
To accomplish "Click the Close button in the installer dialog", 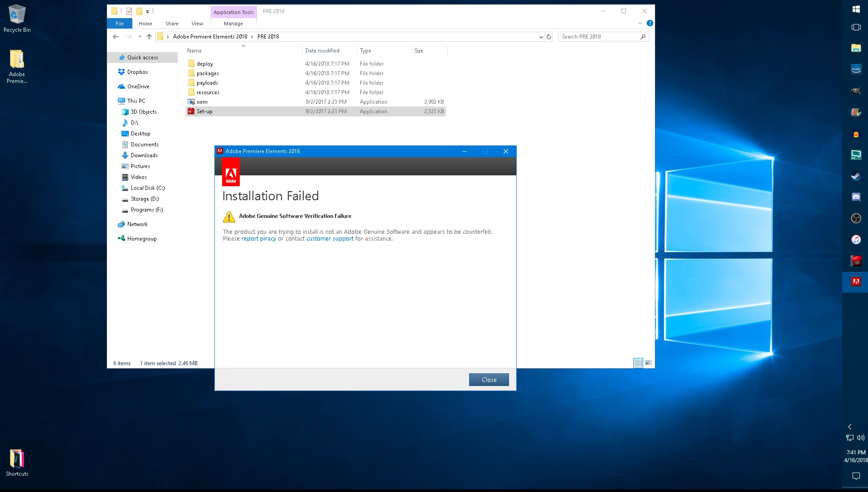I will coord(489,380).
